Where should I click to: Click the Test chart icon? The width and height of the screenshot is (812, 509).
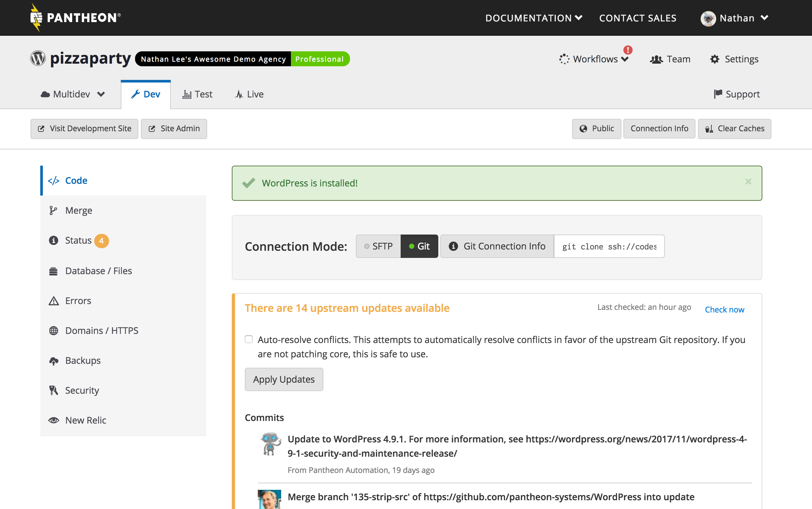pyautogui.click(x=187, y=94)
